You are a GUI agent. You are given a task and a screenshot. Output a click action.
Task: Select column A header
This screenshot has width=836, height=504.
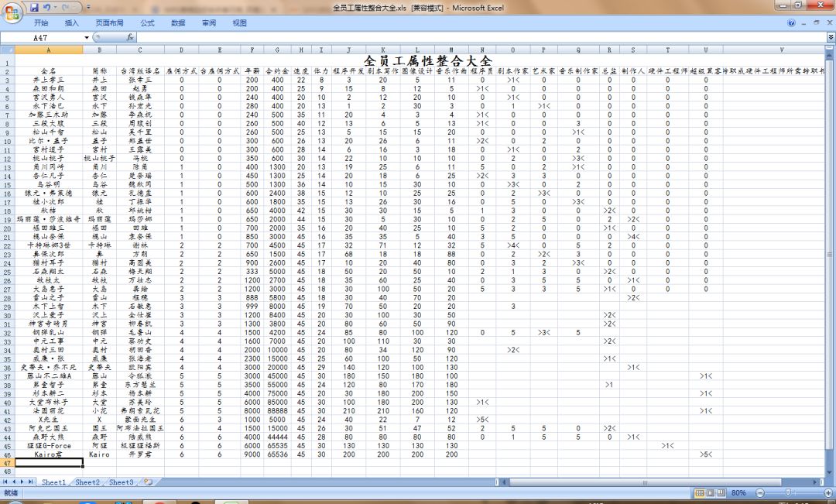point(49,50)
